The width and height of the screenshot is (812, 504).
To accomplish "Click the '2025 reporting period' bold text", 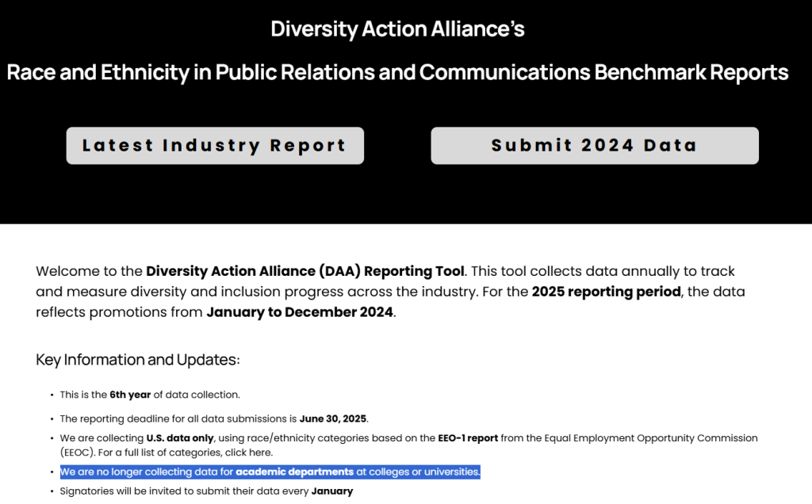I will pos(607,292).
